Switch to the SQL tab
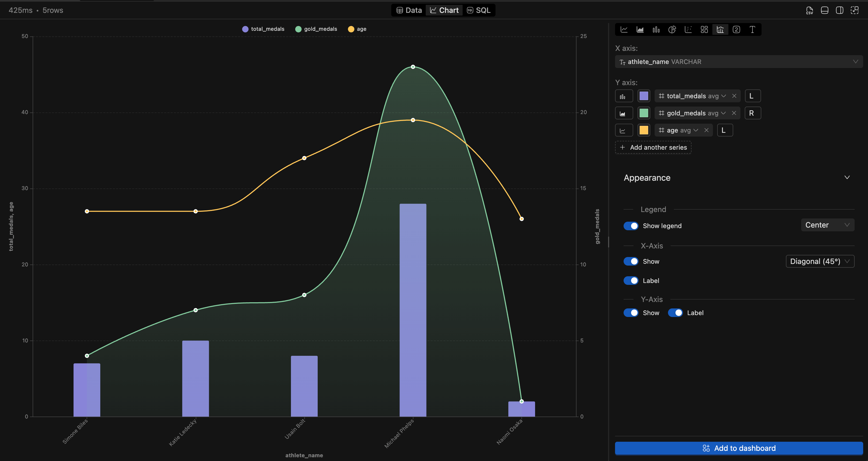Viewport: 868px width, 461px height. point(479,10)
